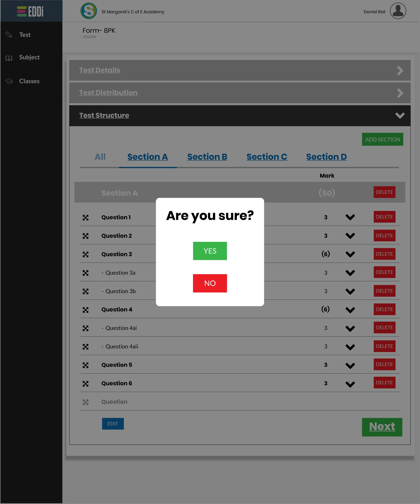Click the empty Question placeholder row
This screenshot has width=420, height=504.
coord(114,402)
